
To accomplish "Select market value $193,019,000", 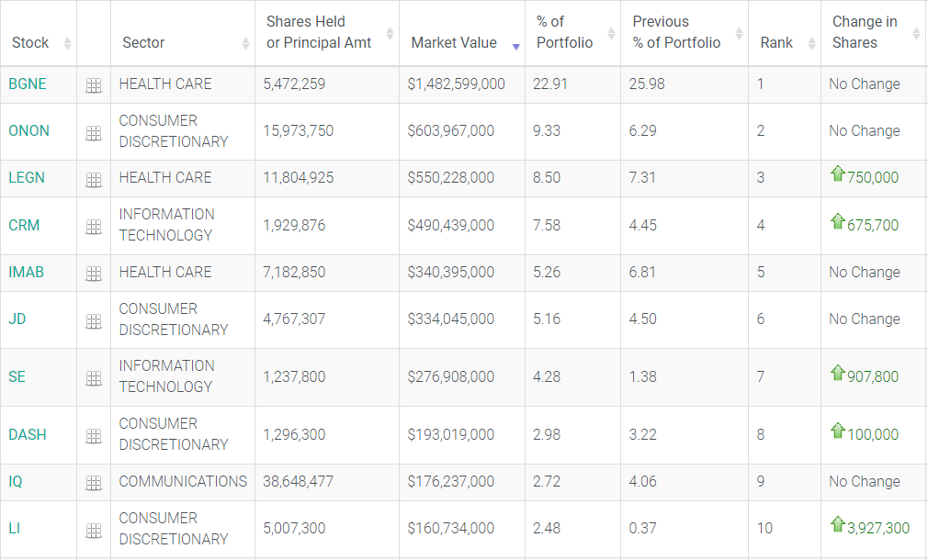I will [x=450, y=434].
